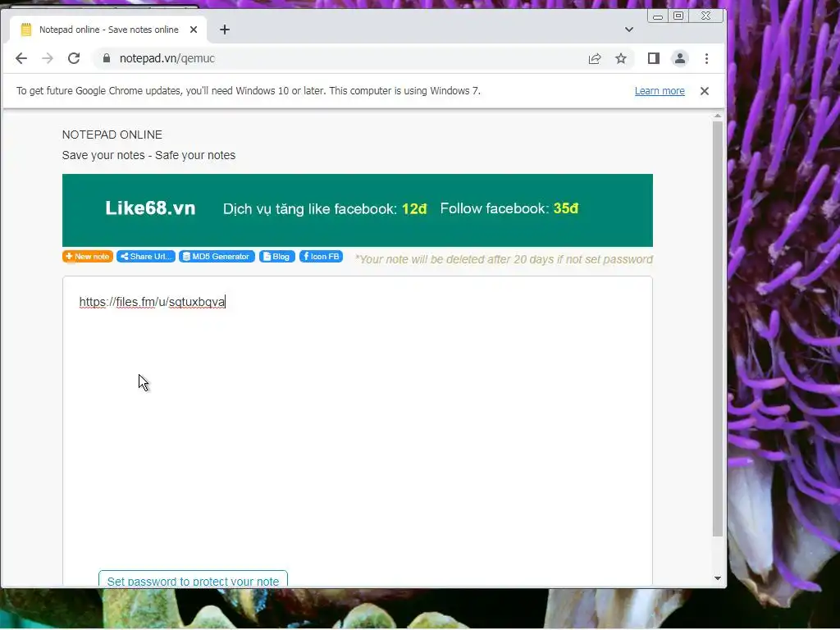Screen dimensions: 840x630
Task: Click the scrollbar down arrow
Action: 717,578
